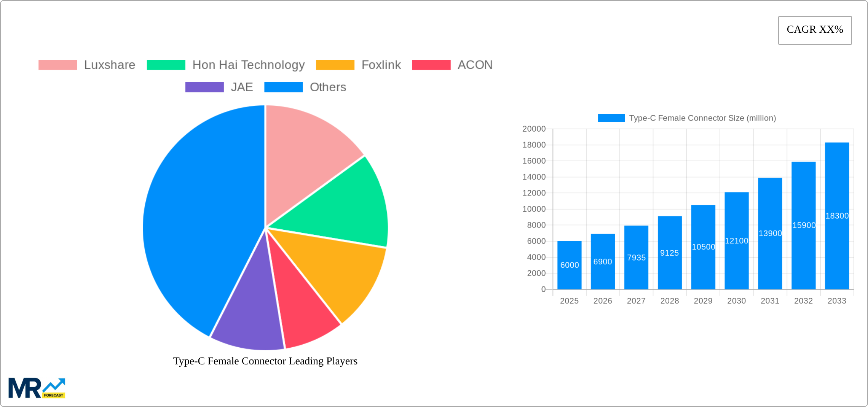Open the Hon Hai Technology legend entry
868x407 pixels.
[x=249, y=65]
